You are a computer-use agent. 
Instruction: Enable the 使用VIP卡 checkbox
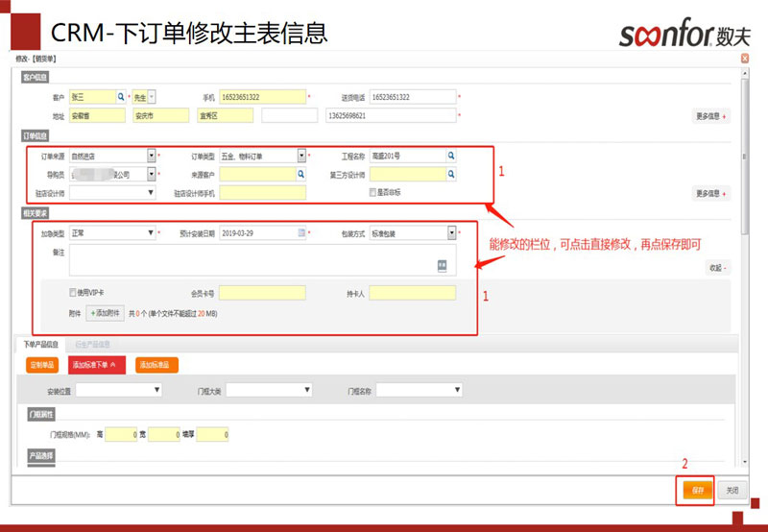point(73,293)
